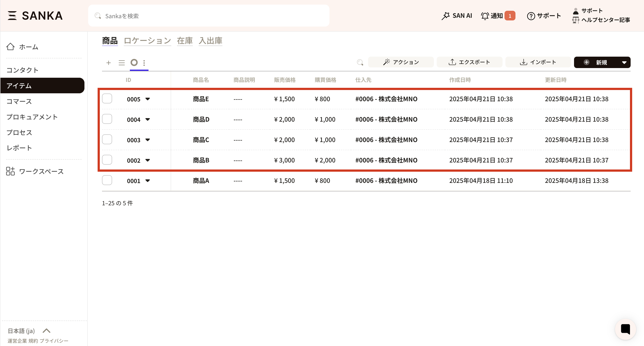The width and height of the screenshot is (644, 346).
Task: Click the notification count badge 1
Action: (x=510, y=16)
